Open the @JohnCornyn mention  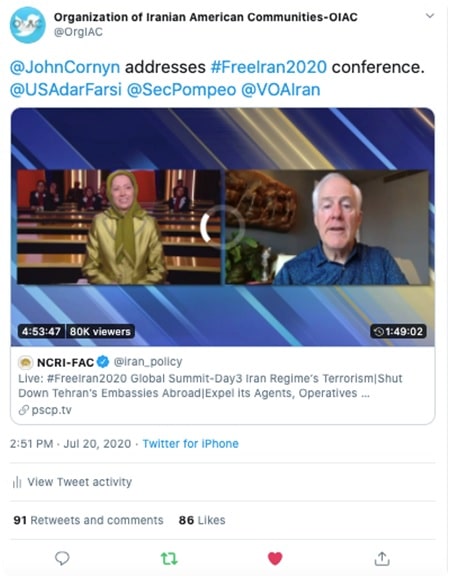65,67
